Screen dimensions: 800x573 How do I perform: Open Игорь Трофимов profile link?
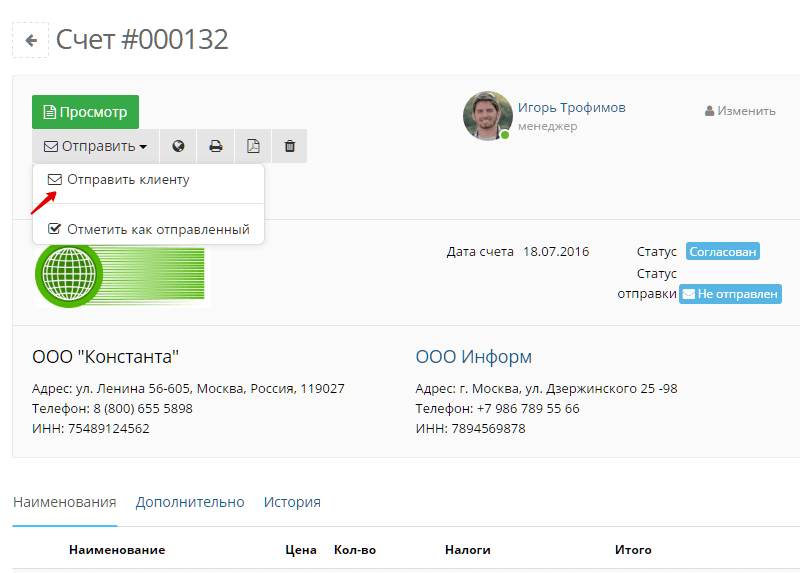(571, 108)
